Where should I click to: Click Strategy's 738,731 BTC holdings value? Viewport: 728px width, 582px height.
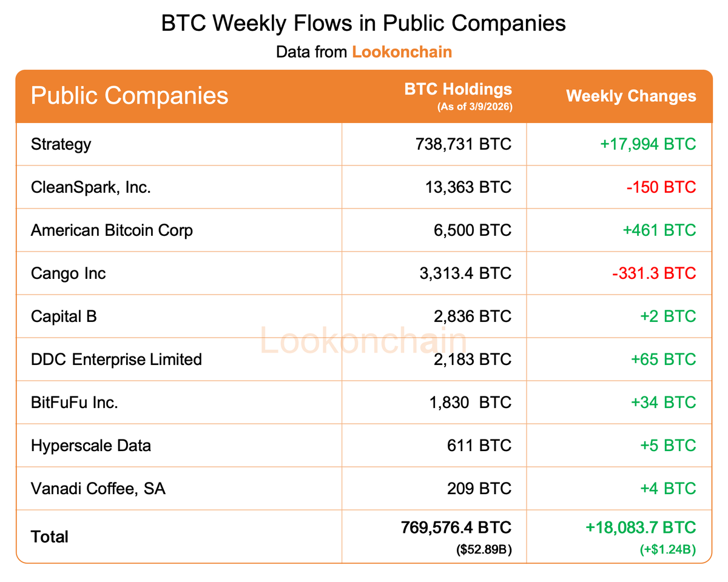click(x=463, y=144)
